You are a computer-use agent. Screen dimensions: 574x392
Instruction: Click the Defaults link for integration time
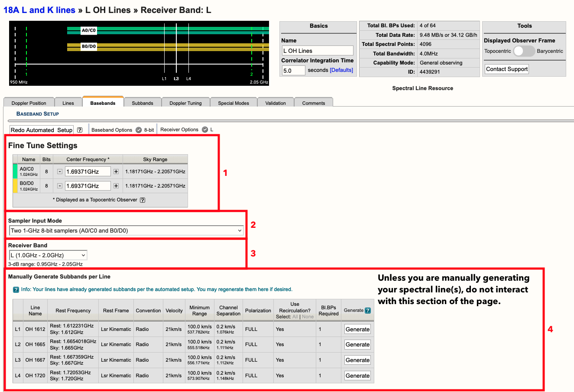click(x=341, y=70)
